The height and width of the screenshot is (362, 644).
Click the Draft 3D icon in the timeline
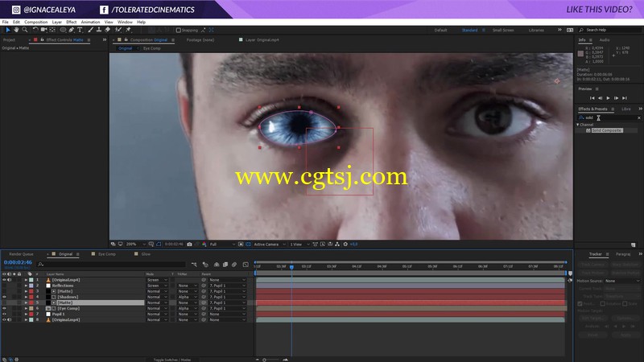(205, 265)
